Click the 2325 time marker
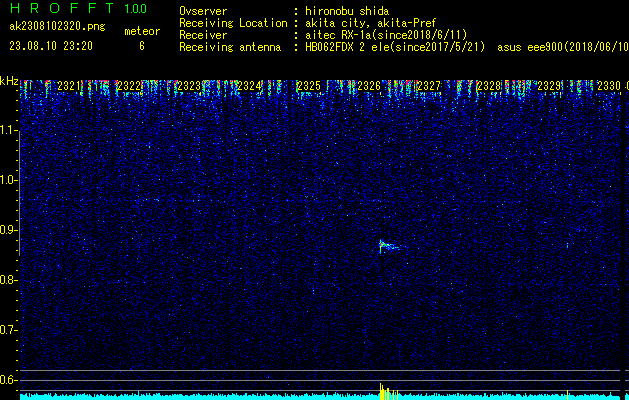 pos(309,87)
